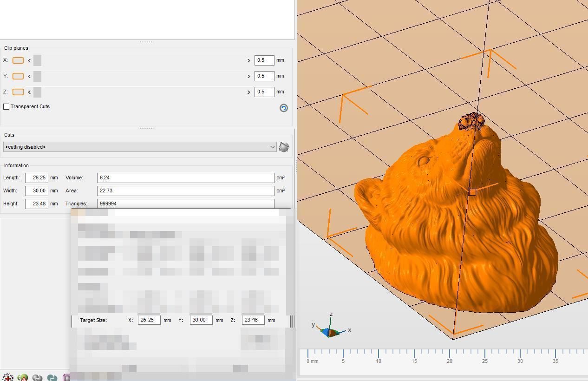
Task: Click the X clip plane left arrow
Action: click(29, 60)
